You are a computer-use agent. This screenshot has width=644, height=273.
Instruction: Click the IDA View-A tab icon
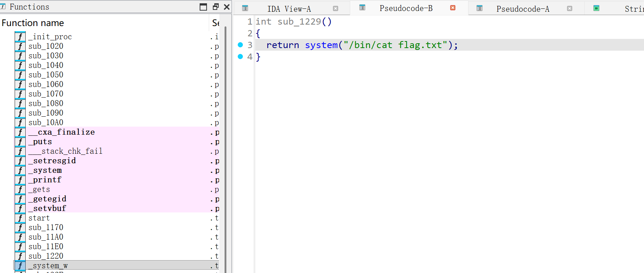(x=245, y=8)
